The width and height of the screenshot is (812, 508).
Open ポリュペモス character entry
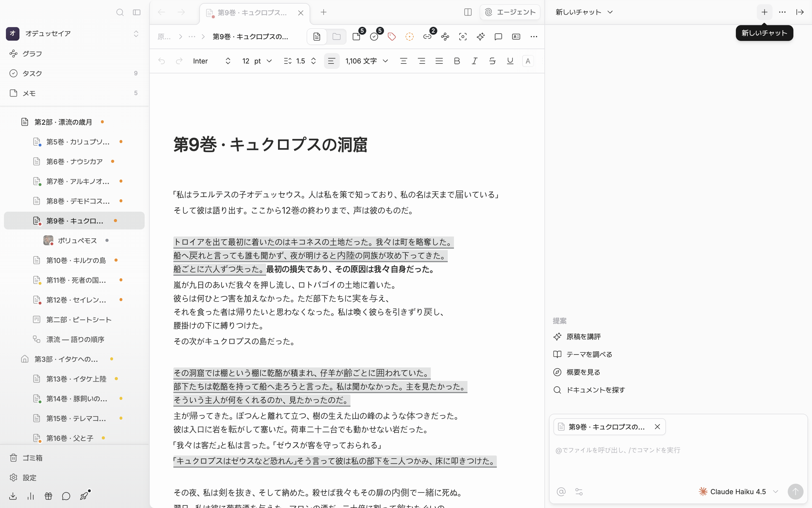tap(74, 240)
